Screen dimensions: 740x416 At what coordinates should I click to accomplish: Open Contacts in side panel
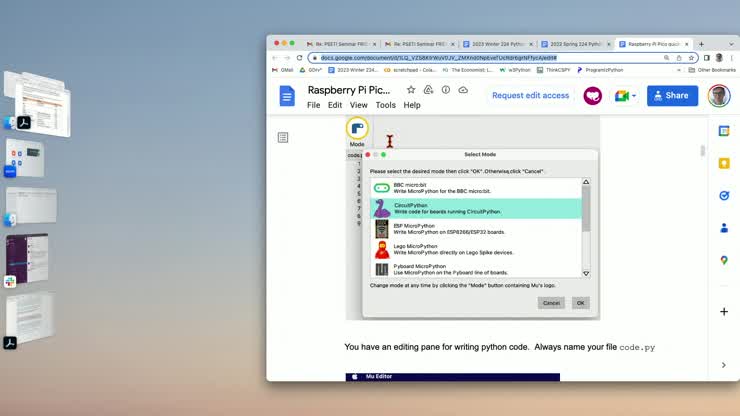724,228
